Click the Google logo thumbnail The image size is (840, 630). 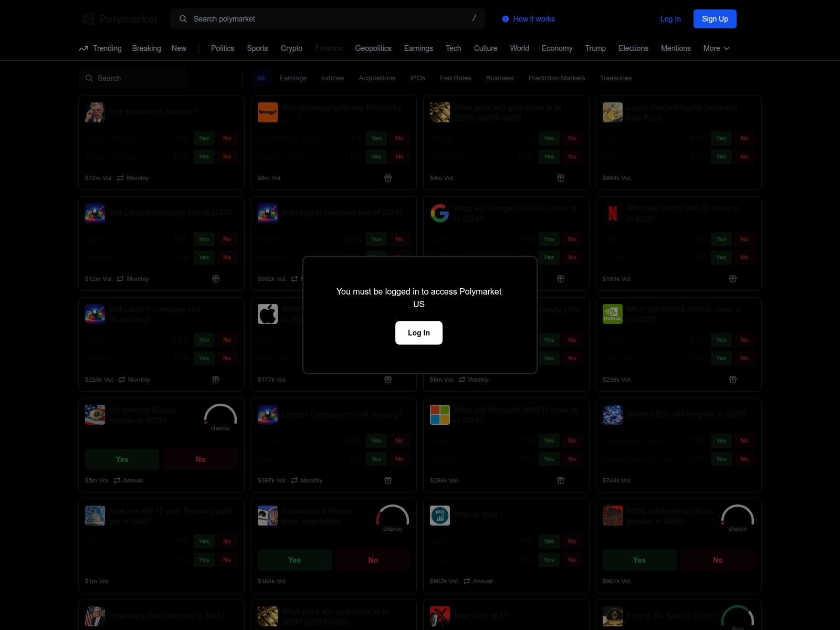[440, 213]
